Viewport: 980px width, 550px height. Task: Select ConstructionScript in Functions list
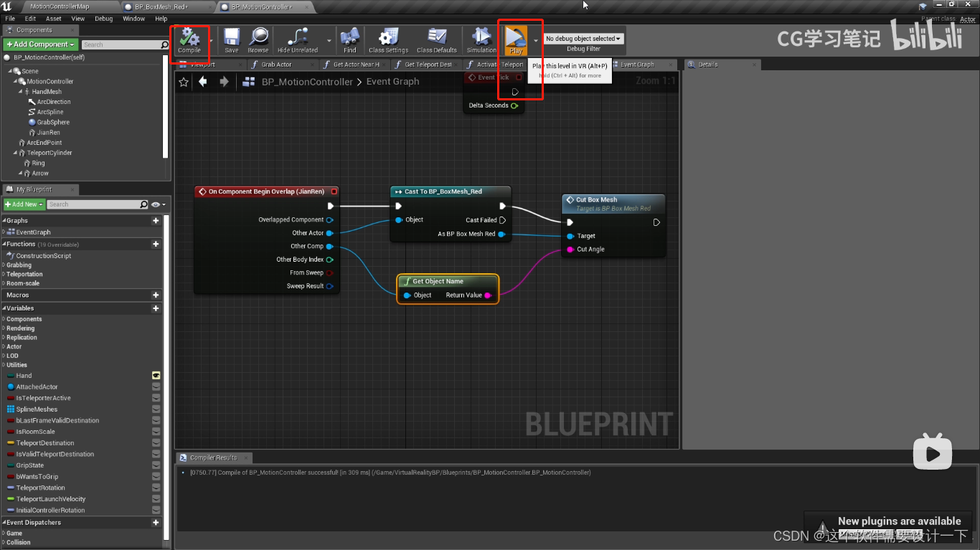(x=43, y=256)
